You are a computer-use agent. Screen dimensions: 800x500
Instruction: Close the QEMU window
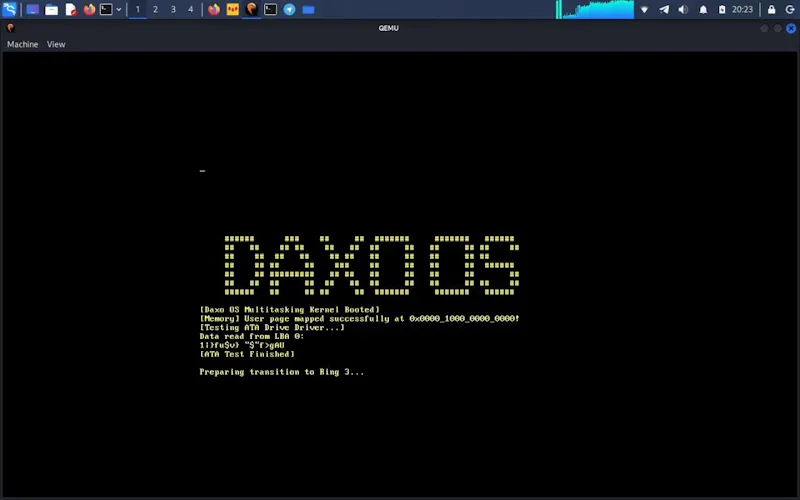click(x=791, y=29)
